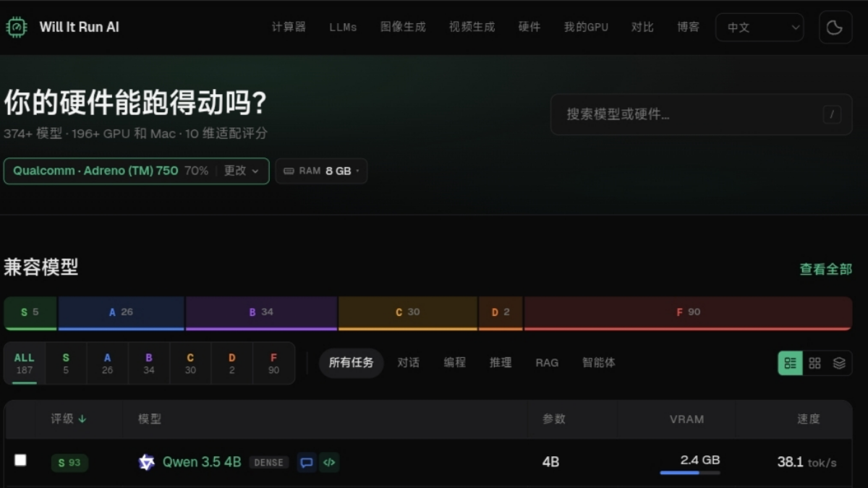Switch to grid view icon

tap(814, 363)
